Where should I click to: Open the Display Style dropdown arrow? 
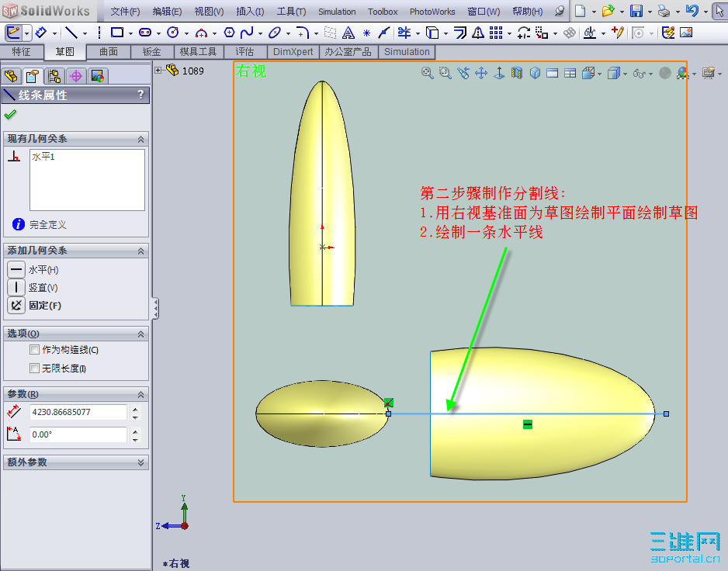tap(625, 74)
